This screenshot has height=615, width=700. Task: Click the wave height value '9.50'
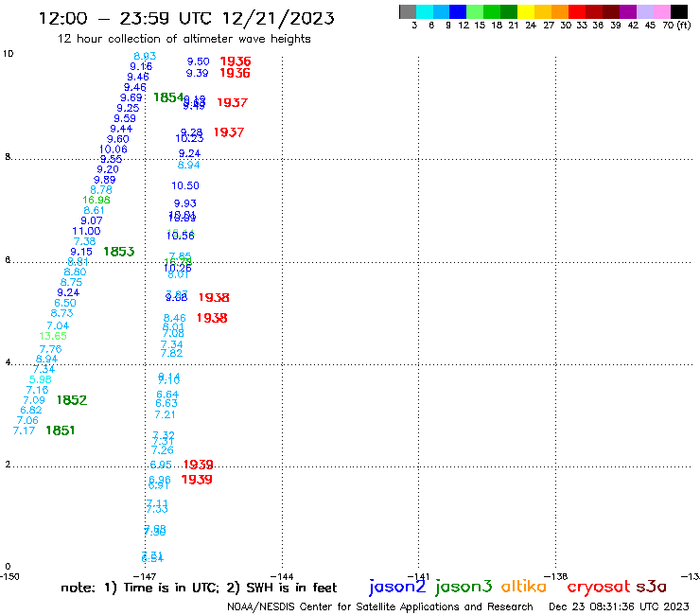coord(199,61)
